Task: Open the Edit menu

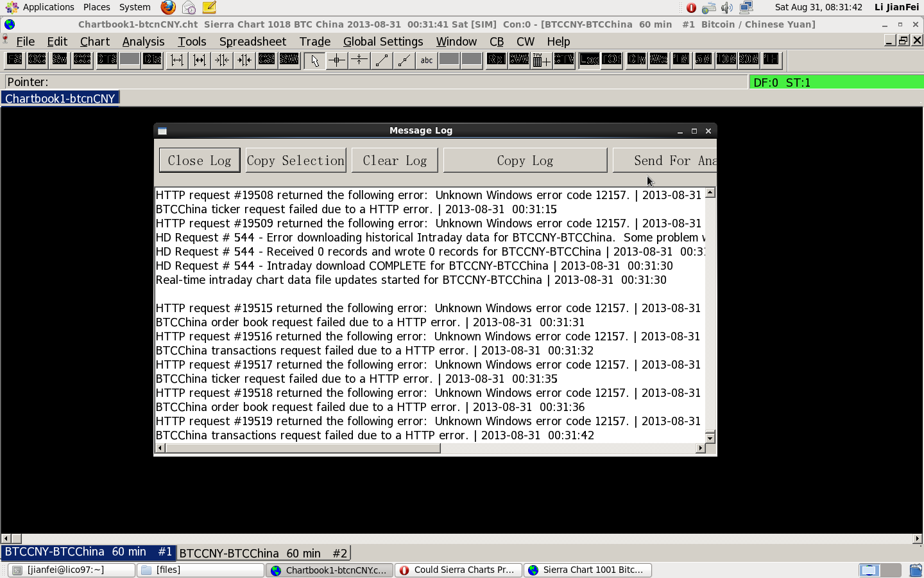Action: (x=57, y=41)
